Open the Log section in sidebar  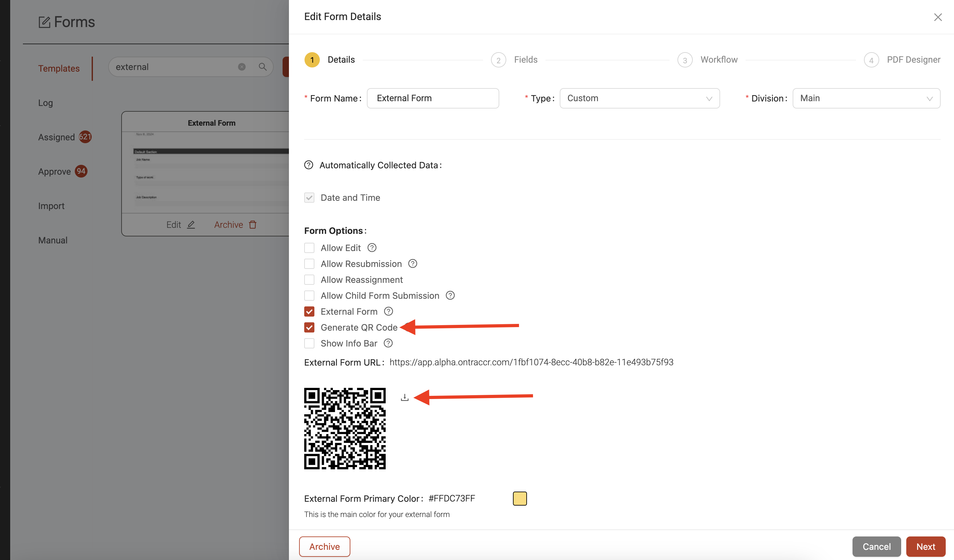tap(46, 103)
